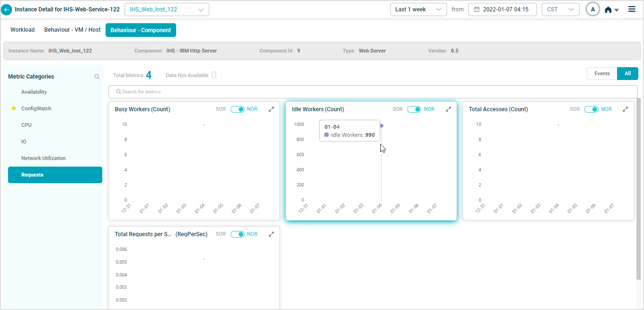644x310 pixels.
Task: Click the home icon in header
Action: [608, 9]
